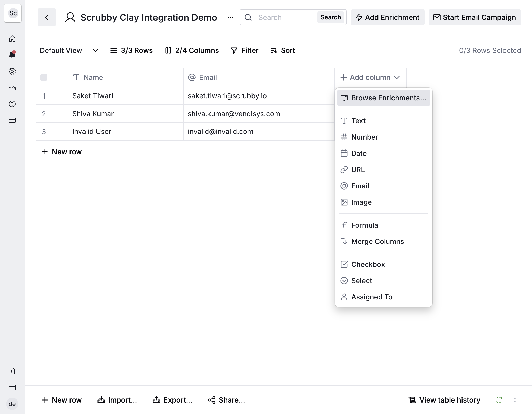The height and width of the screenshot is (414, 532).
Task: Open notifications bell in sidebar
Action: click(x=12, y=55)
